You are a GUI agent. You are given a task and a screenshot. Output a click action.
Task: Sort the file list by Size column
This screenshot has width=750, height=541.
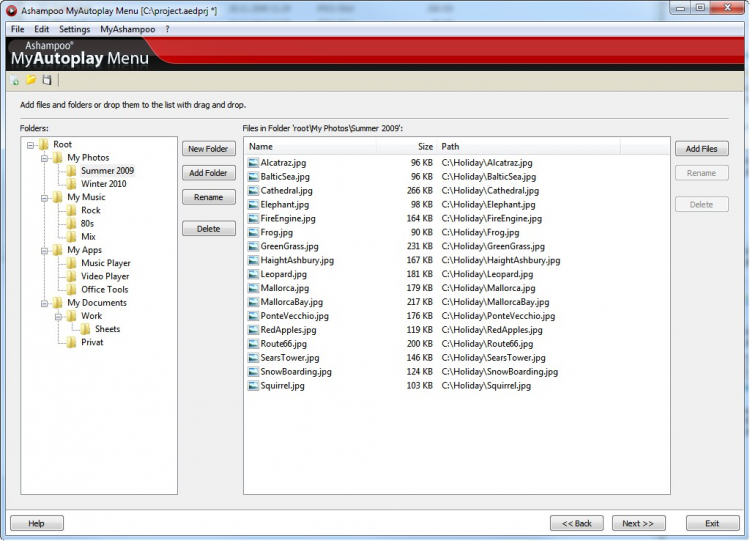click(x=407, y=146)
